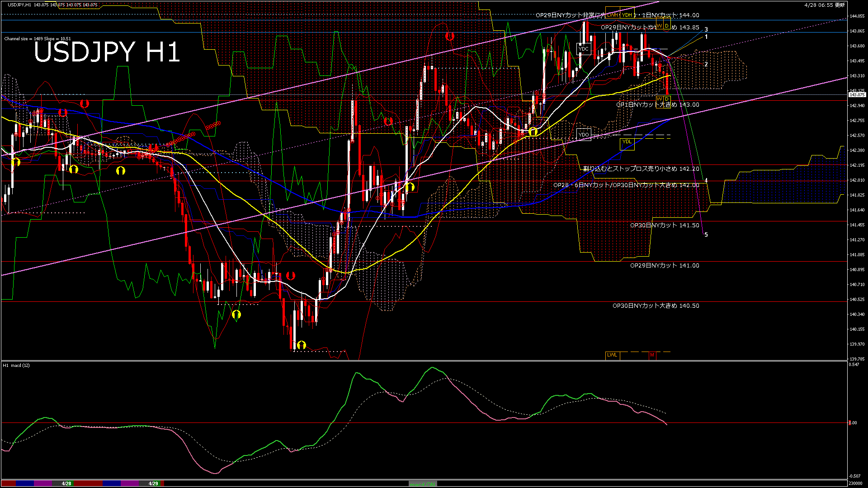The image size is (868, 488).
Task: Click the M pivot label beside LWL
Action: [x=652, y=355]
